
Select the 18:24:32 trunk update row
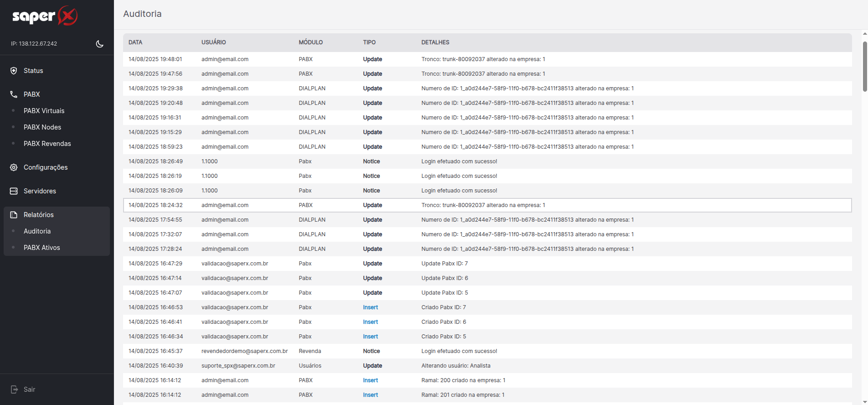tap(487, 205)
